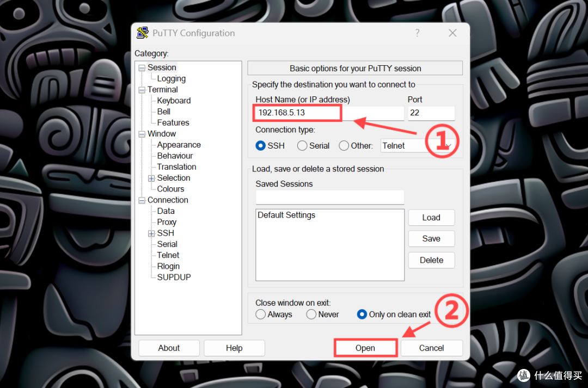The width and height of the screenshot is (588, 388).
Task: Open the Keyboard settings category
Action: coord(174,101)
